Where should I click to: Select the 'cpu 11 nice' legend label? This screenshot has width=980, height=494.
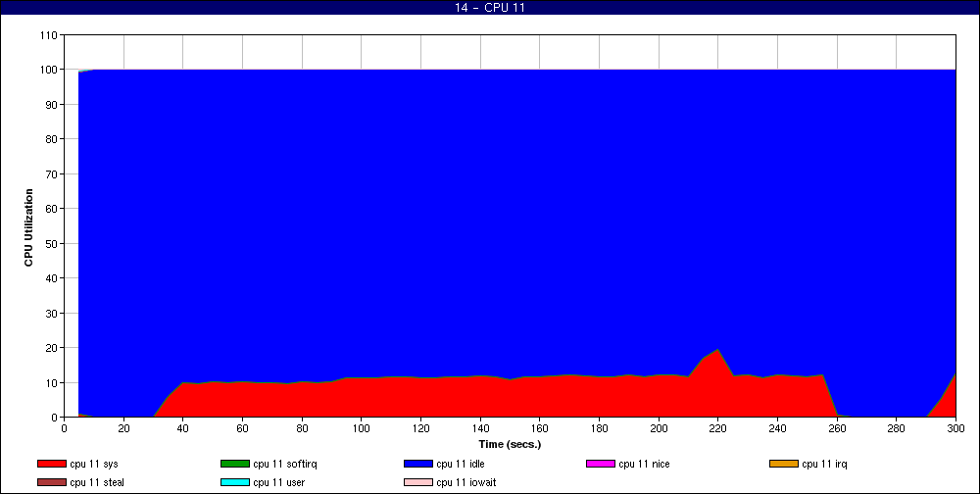[645, 464]
